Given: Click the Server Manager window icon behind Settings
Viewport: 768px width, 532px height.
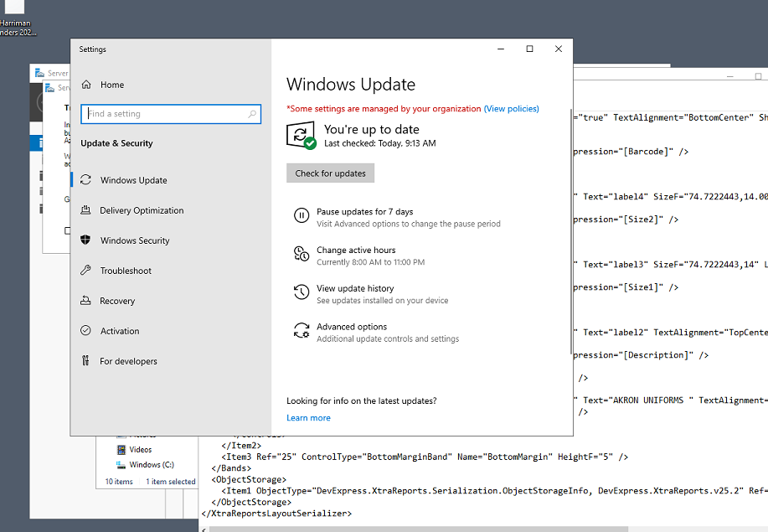Looking at the screenshot, I should tap(39, 73).
